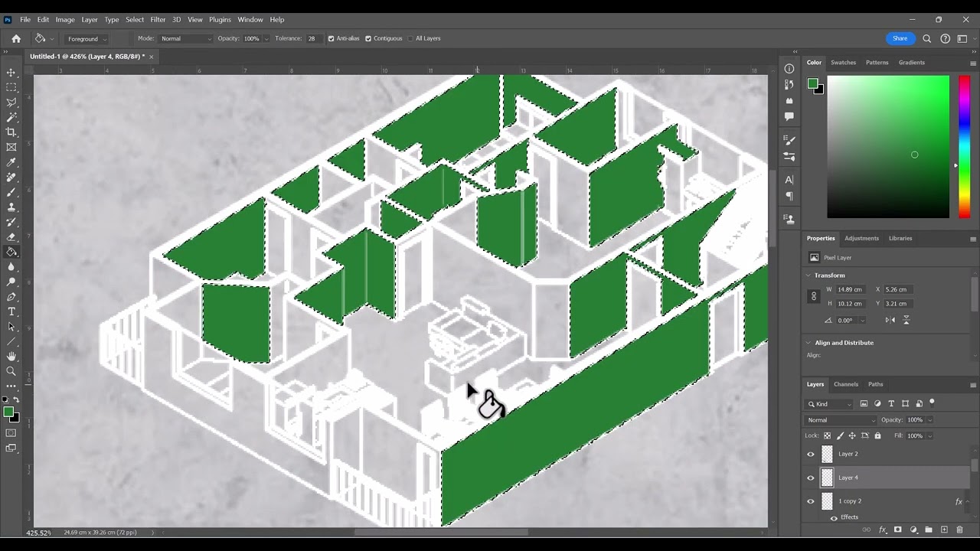Open the Paragraph panel icon

coord(789,196)
